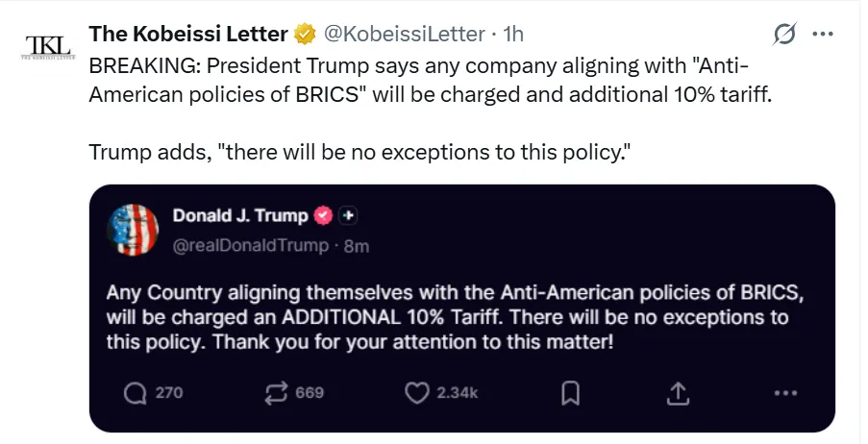Click Trump's red verified badge
The width and height of the screenshot is (868, 444).
[325, 215]
